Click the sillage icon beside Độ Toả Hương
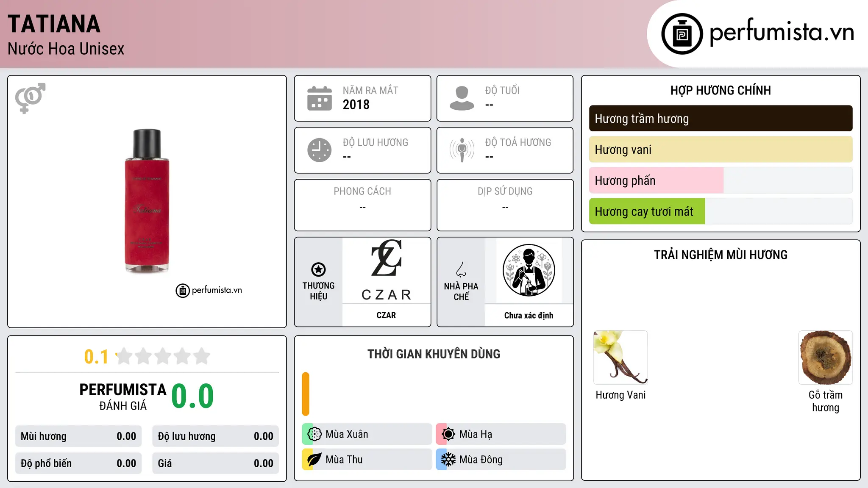The width and height of the screenshot is (868, 488). [x=462, y=150]
